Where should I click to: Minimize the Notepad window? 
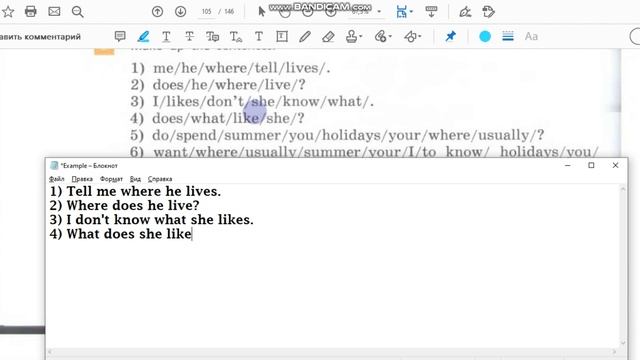(567, 165)
